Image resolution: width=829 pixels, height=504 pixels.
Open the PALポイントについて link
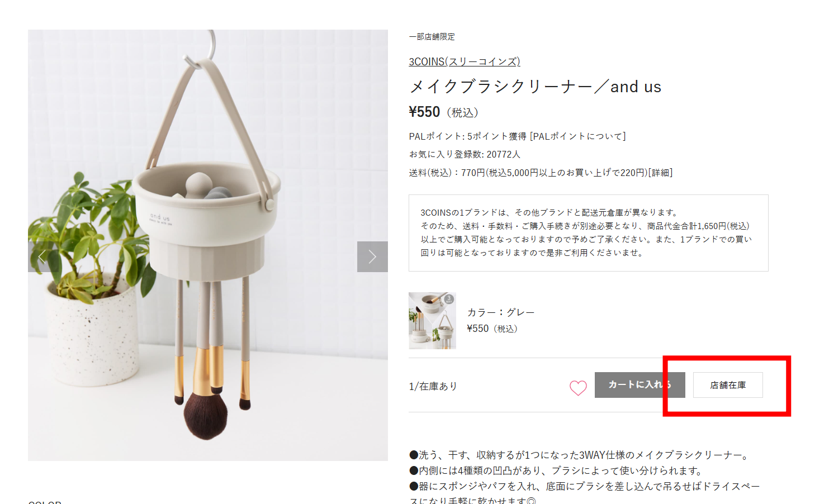pyautogui.click(x=577, y=136)
